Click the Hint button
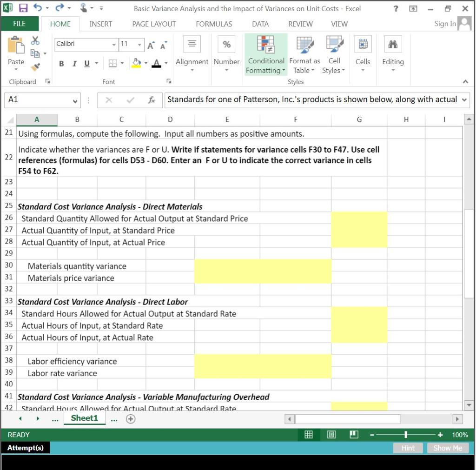The width and height of the screenshot is (476, 470). (408, 448)
